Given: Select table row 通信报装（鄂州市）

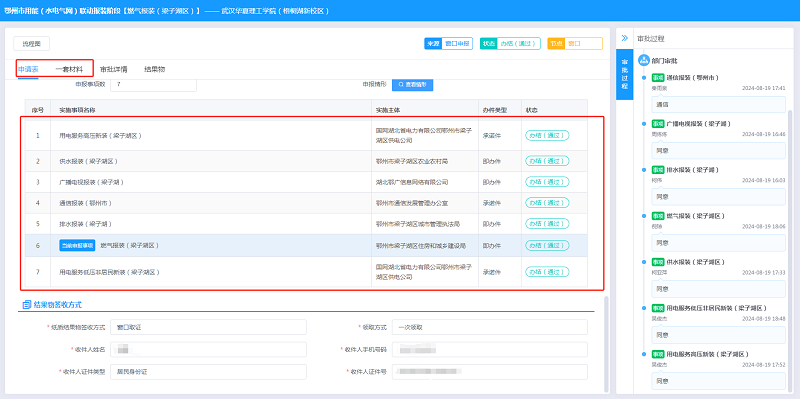Looking at the screenshot, I should 306,203.
